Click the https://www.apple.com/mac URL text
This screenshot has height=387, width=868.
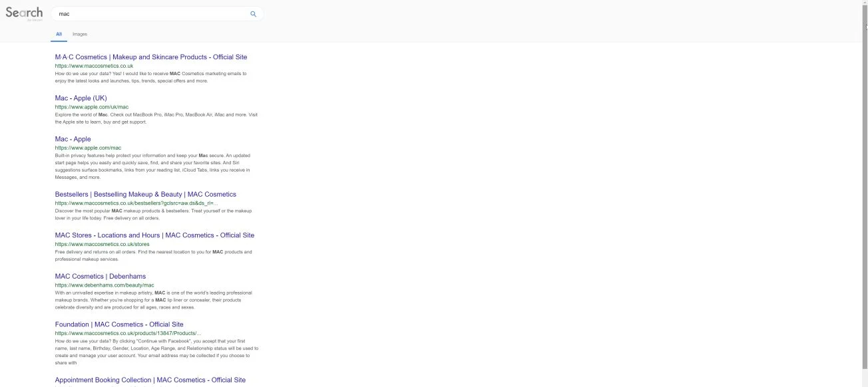click(x=88, y=148)
